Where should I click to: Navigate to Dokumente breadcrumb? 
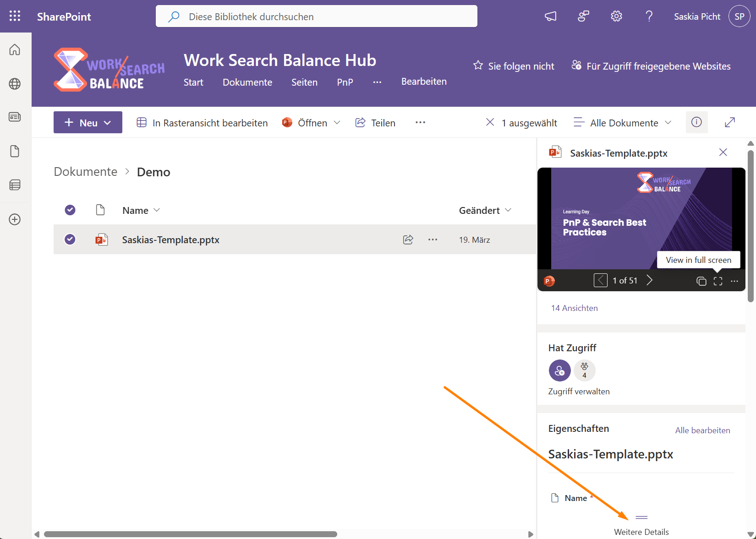pyautogui.click(x=86, y=172)
